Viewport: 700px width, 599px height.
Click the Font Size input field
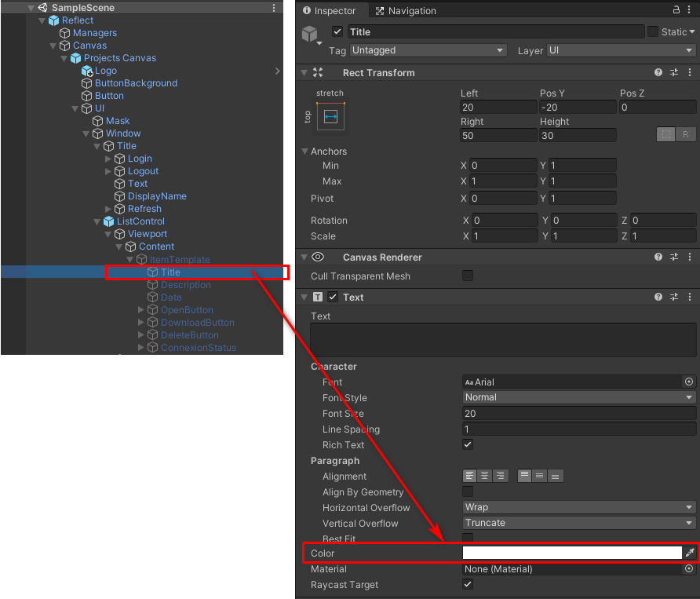pos(579,413)
